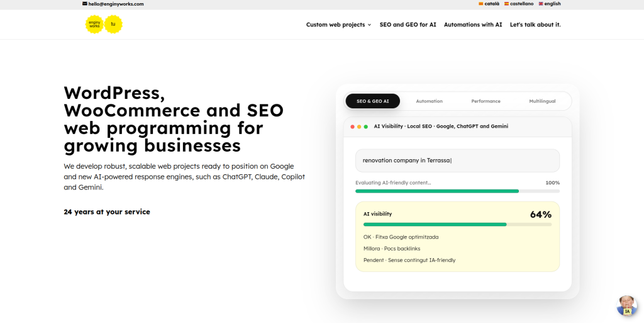Open the IA chat assistant avatar

pos(627,306)
